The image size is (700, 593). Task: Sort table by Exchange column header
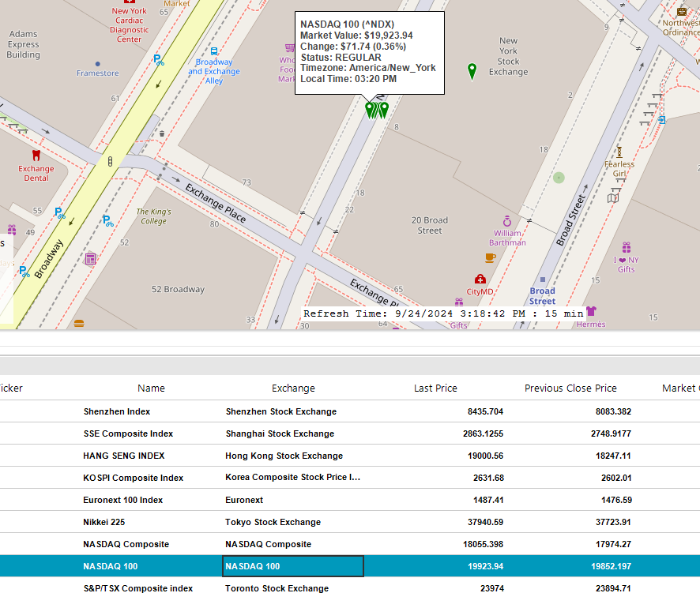point(293,388)
